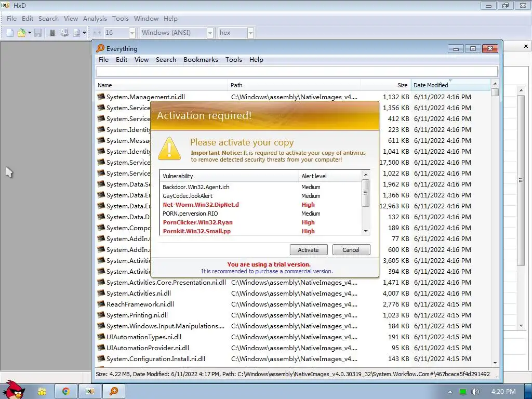
Task: Open Everything Tools menu
Action: point(234,60)
